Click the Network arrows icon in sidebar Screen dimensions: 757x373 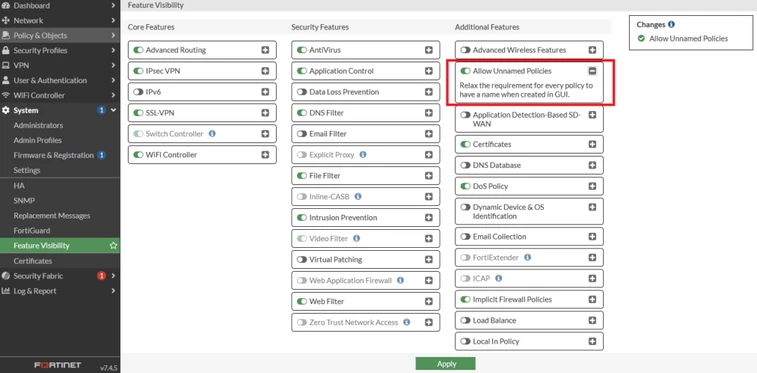6,21
